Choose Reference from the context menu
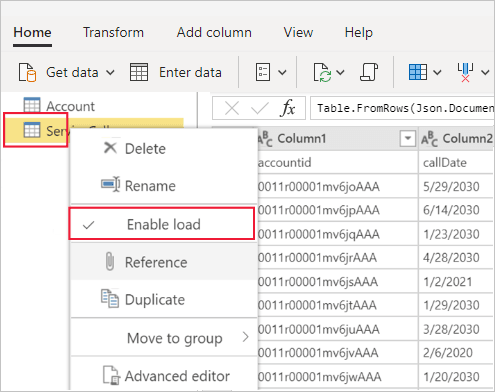Viewport: 495px width, 392px height. pos(164,262)
